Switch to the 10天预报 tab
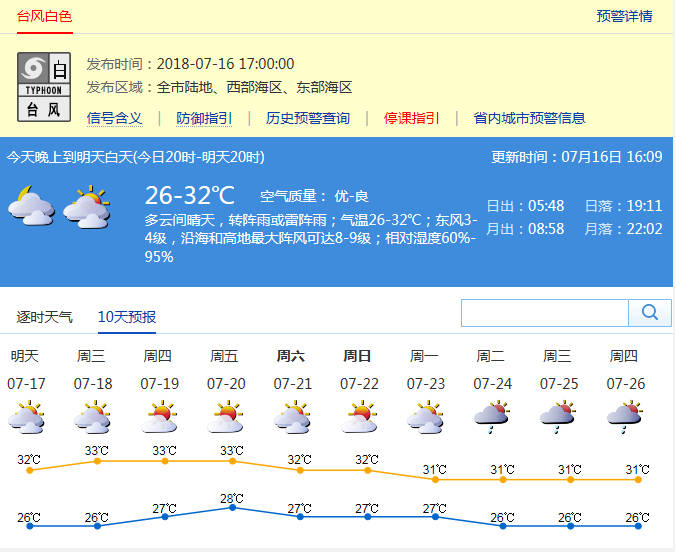Image resolution: width=676 pixels, height=552 pixels. (127, 317)
